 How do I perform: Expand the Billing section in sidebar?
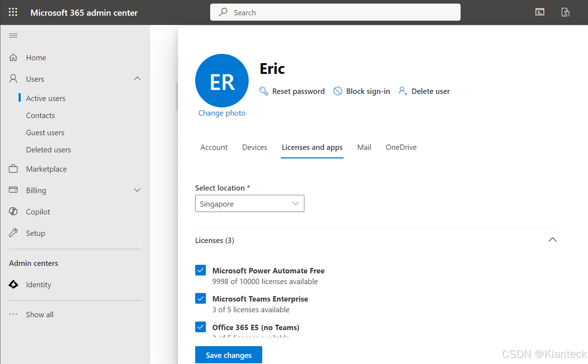(137, 190)
